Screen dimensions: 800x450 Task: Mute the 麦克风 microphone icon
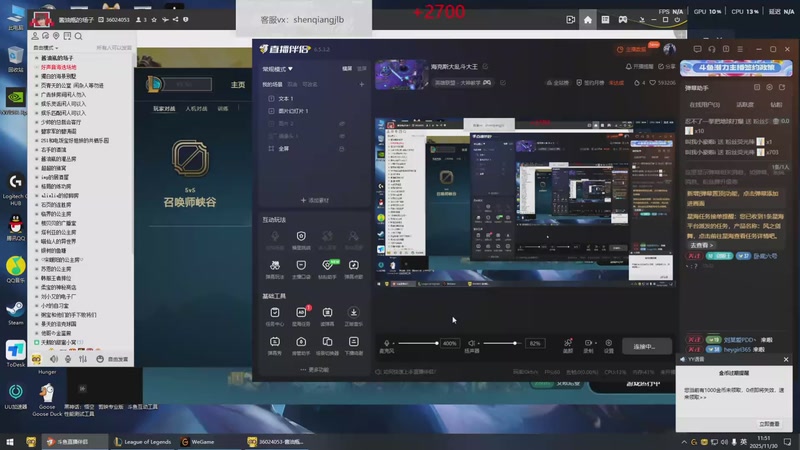pos(387,343)
